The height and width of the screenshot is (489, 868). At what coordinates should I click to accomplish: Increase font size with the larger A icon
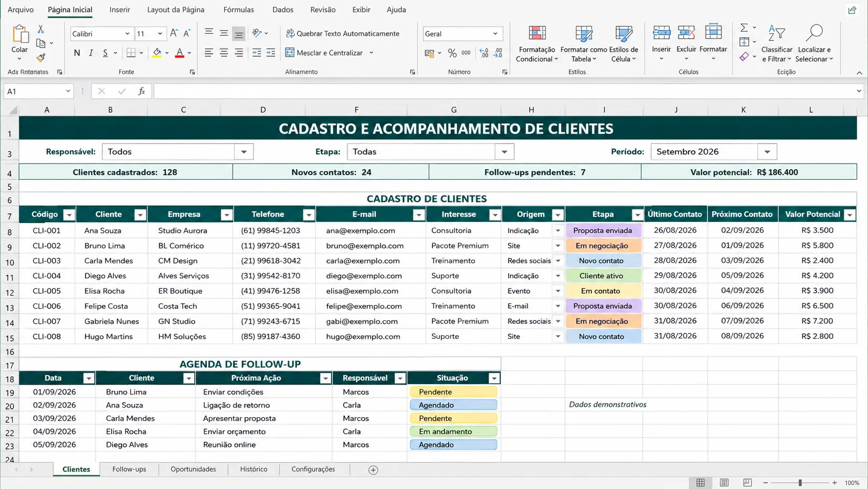click(174, 33)
